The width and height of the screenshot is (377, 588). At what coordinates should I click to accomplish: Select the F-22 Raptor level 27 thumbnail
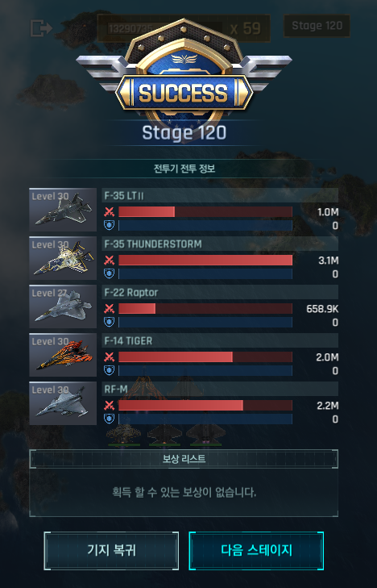[63, 307]
